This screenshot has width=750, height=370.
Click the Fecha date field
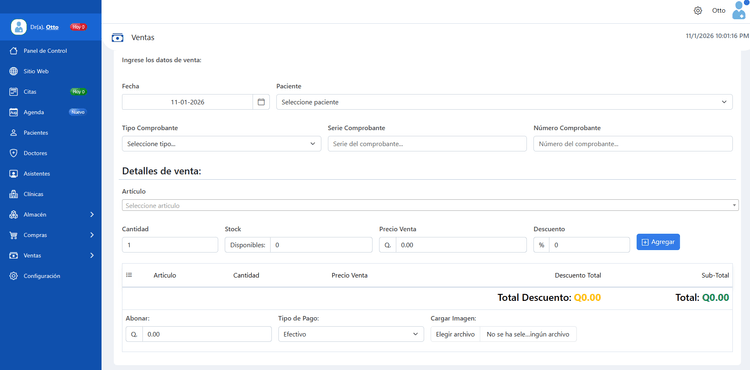click(x=188, y=102)
